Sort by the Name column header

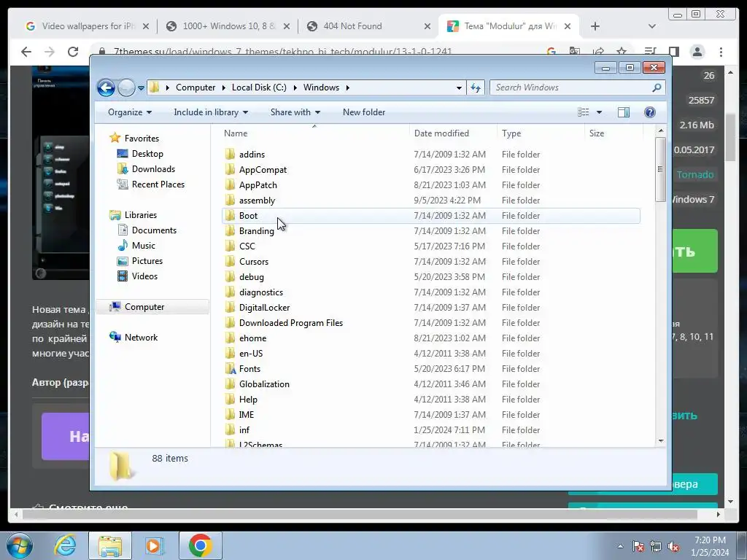314,133
